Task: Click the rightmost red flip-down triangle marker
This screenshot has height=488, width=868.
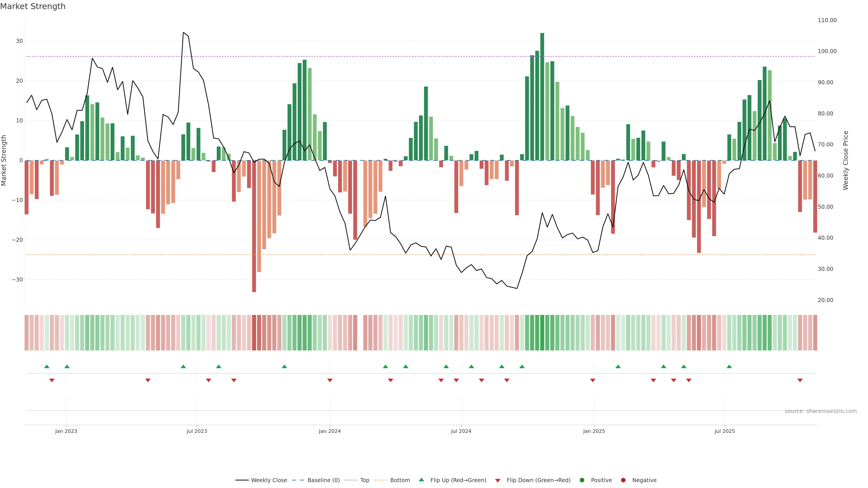Action: tap(800, 380)
